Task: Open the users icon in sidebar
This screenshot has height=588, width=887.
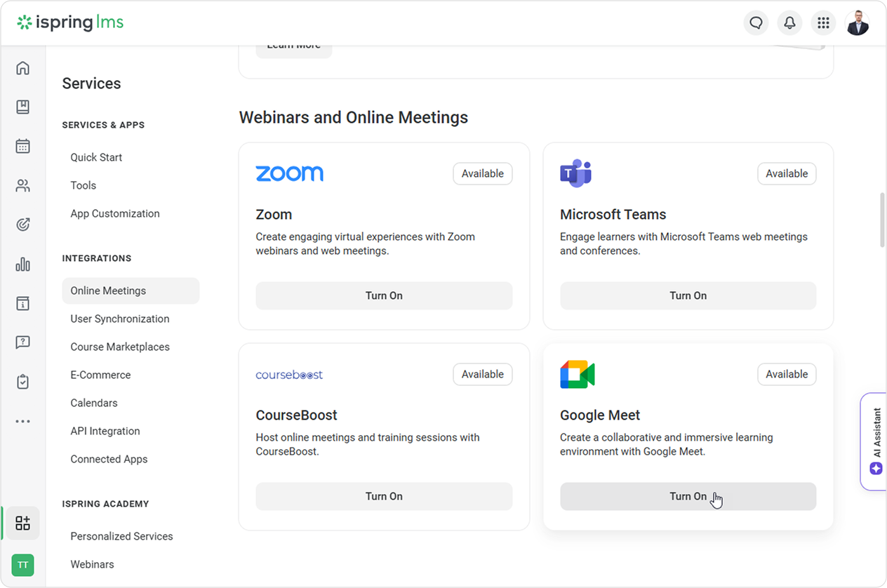Action: 23,186
